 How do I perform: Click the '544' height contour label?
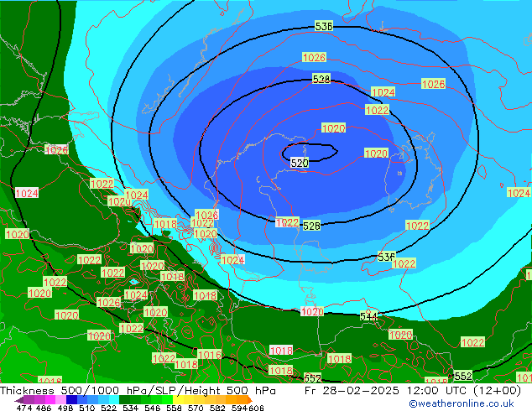[x=368, y=316]
